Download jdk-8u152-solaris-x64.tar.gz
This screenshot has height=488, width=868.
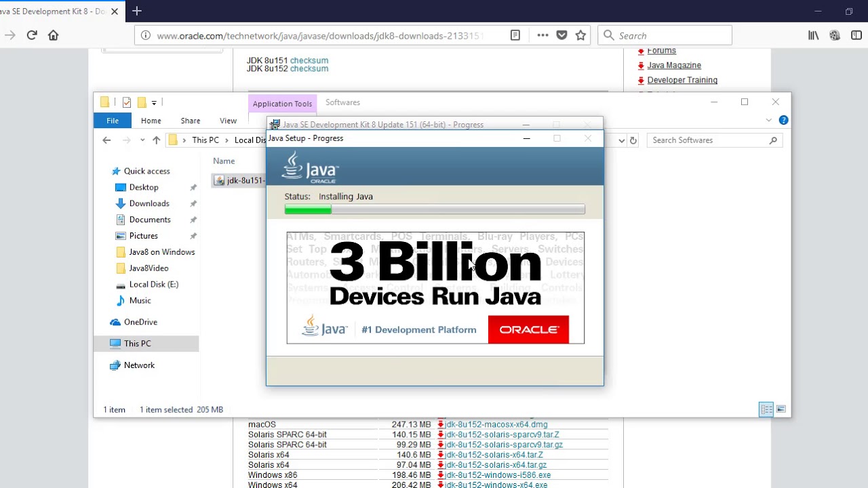[496, 465]
